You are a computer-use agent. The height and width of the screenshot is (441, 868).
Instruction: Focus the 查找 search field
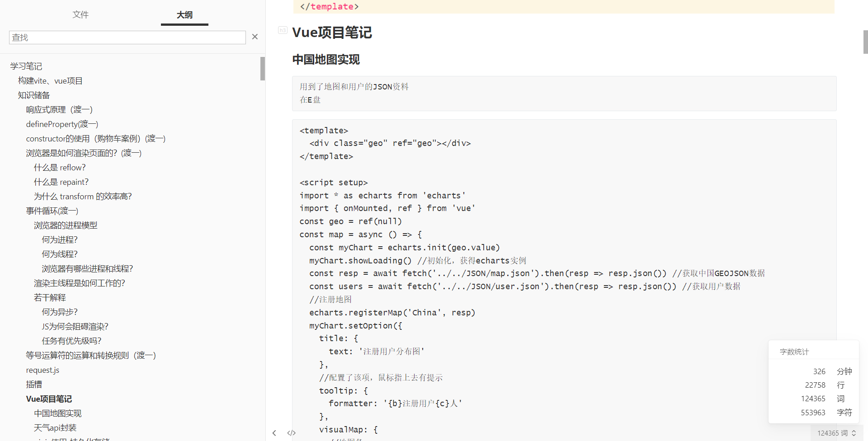tap(127, 38)
